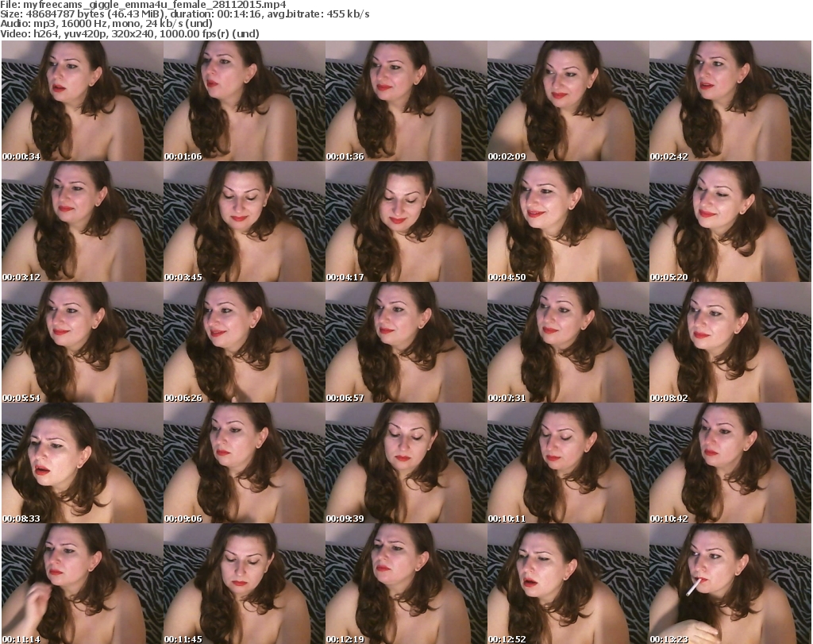Screen dimensions: 813x644
Task: Select the thumbnail stamped 00:00:34
Action: click(83, 101)
